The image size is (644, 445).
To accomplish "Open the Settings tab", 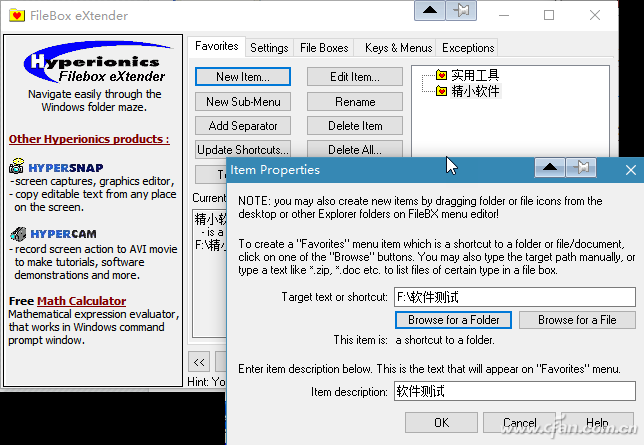I will click(269, 48).
